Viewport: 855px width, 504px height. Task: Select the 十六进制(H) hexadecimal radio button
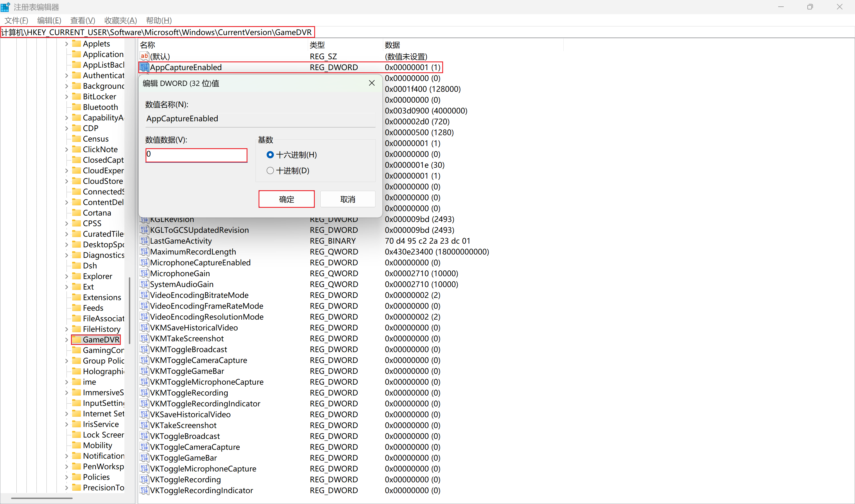point(270,155)
